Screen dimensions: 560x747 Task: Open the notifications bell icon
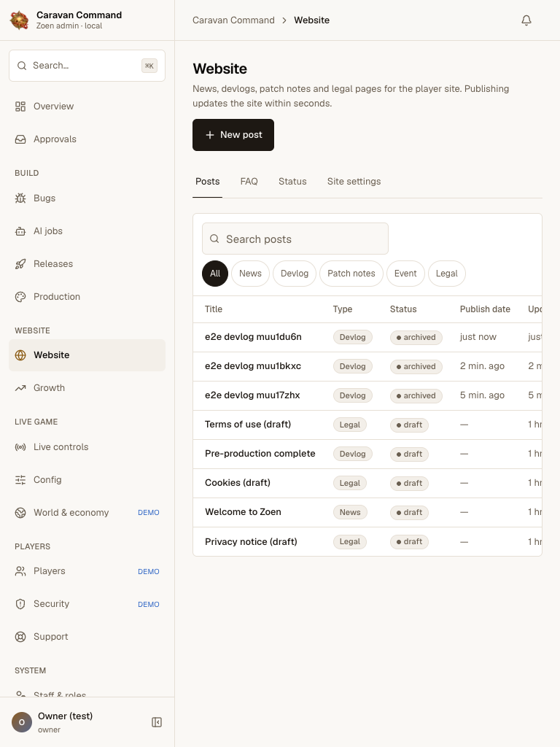(x=526, y=20)
